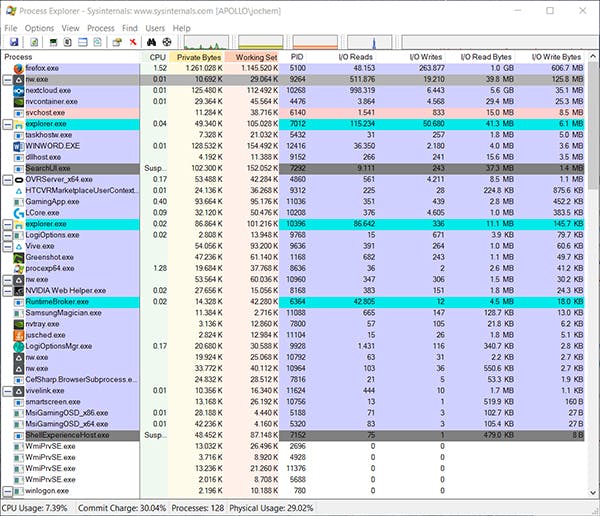Sort by the I/O Reads column header

[x=341, y=57]
